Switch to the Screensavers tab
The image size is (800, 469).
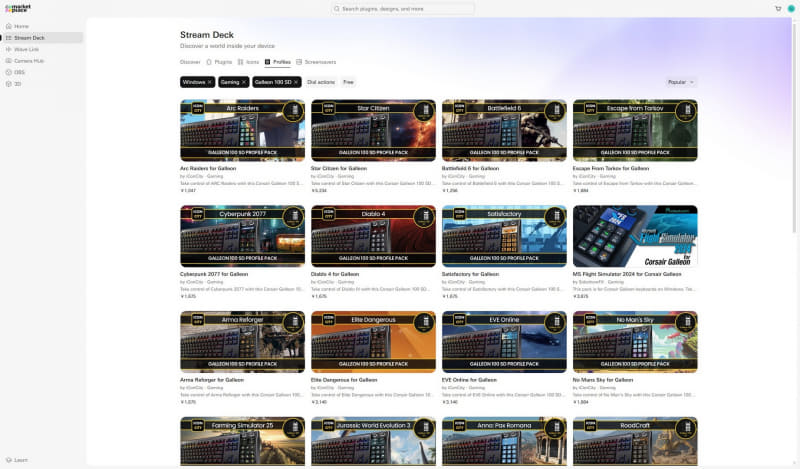tap(316, 62)
